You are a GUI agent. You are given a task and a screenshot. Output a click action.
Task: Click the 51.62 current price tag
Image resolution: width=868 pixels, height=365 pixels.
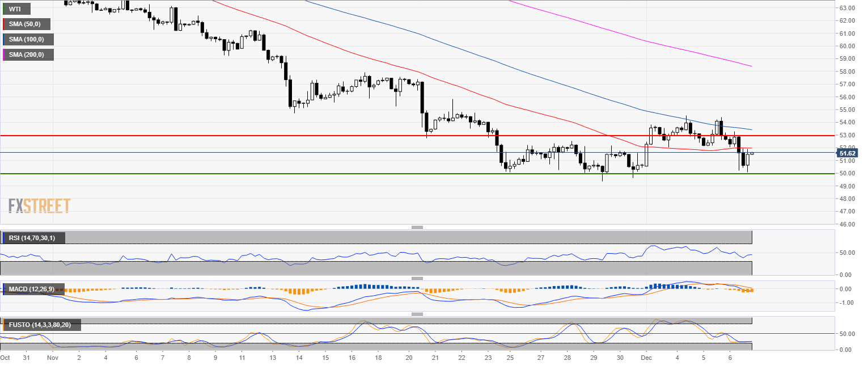846,153
